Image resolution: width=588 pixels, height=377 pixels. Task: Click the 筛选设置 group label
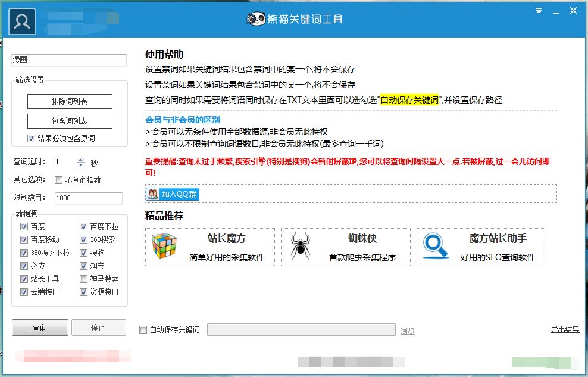click(x=30, y=80)
